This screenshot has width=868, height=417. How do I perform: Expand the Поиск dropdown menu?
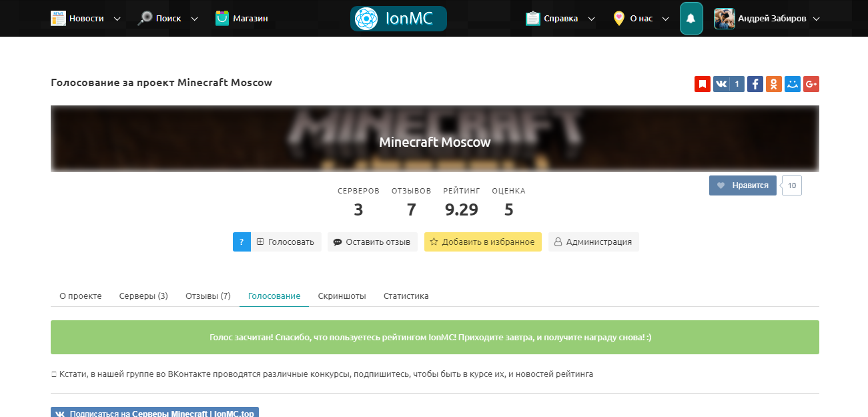(x=167, y=19)
